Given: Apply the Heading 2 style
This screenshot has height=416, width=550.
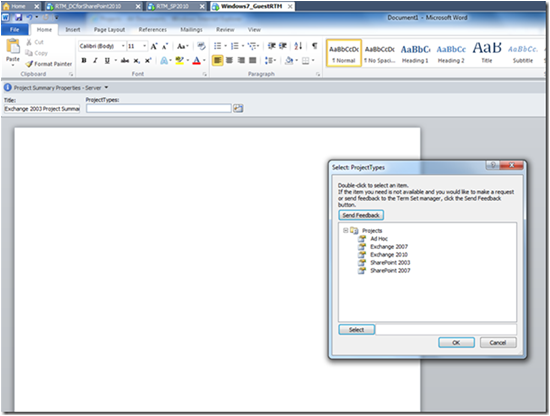Looking at the screenshot, I should coord(451,53).
